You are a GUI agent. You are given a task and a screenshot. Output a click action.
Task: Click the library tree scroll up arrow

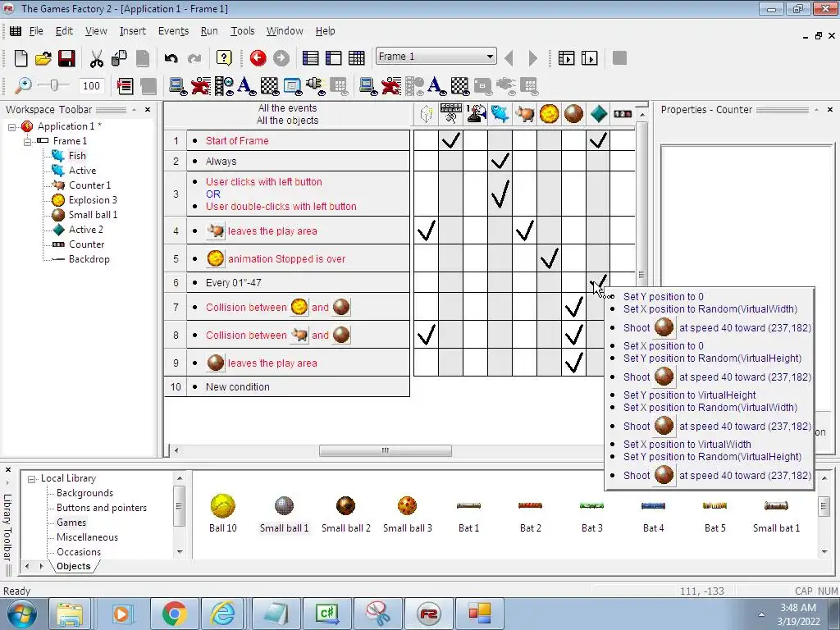coord(180,478)
